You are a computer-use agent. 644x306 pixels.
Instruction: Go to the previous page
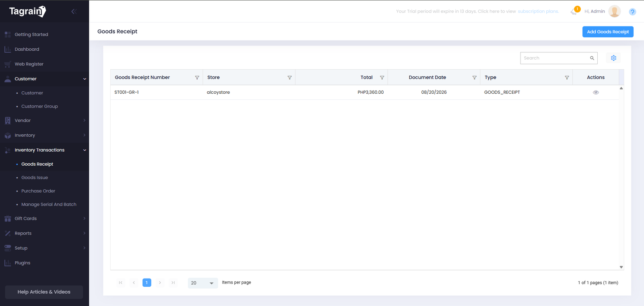click(x=134, y=283)
